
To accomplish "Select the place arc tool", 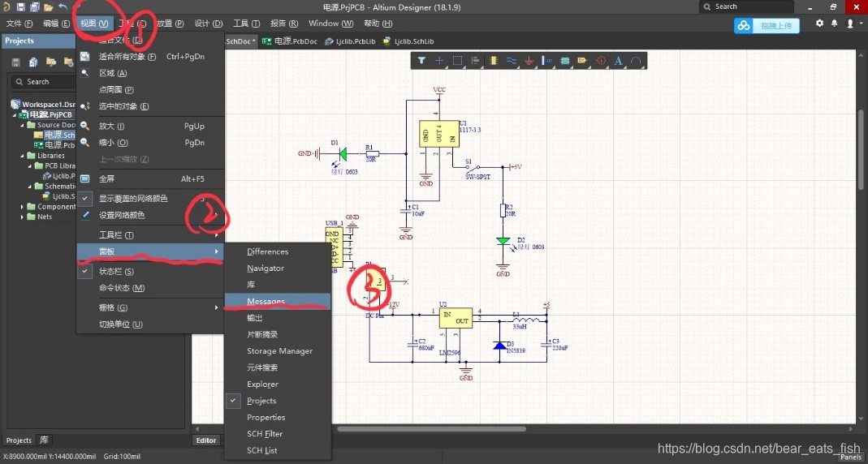I will [636, 61].
